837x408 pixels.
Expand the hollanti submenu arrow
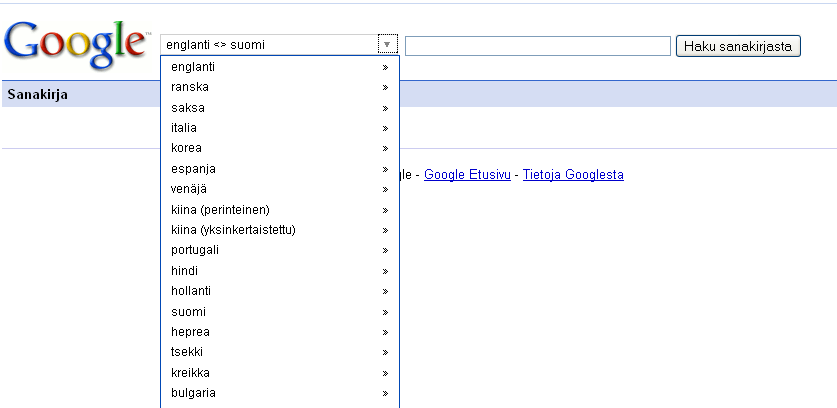click(385, 291)
